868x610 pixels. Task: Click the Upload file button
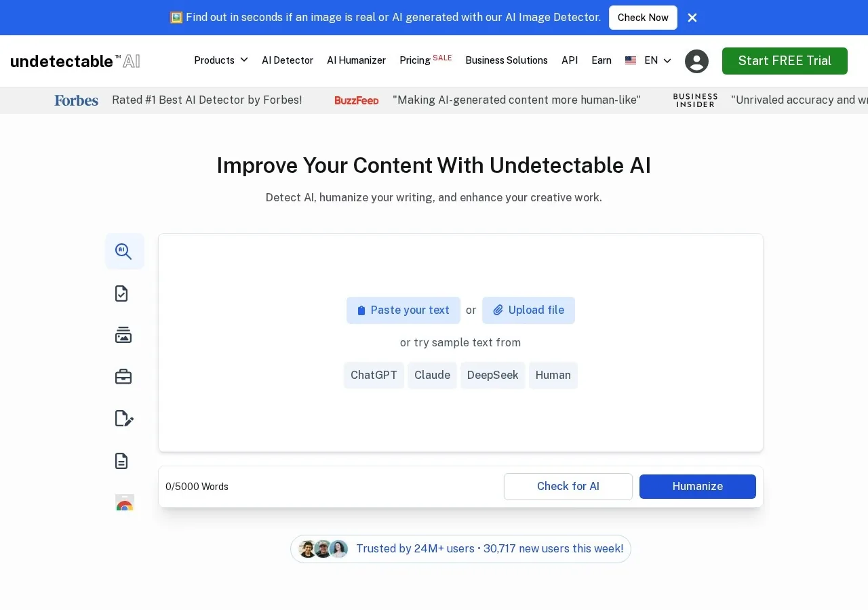point(528,310)
